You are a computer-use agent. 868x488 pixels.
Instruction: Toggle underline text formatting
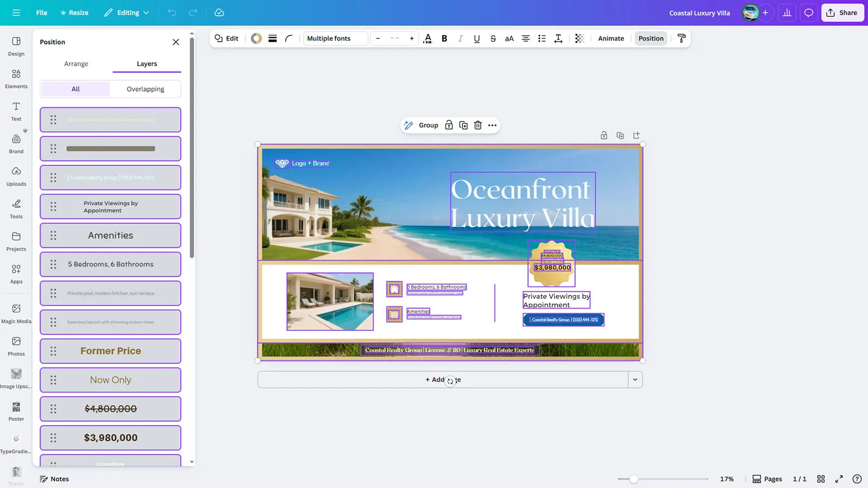476,38
